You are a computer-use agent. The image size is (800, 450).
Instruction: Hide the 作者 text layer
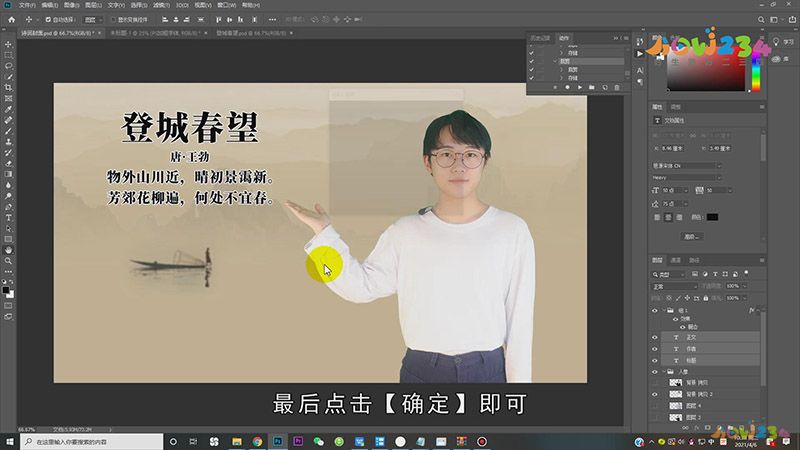click(x=655, y=349)
